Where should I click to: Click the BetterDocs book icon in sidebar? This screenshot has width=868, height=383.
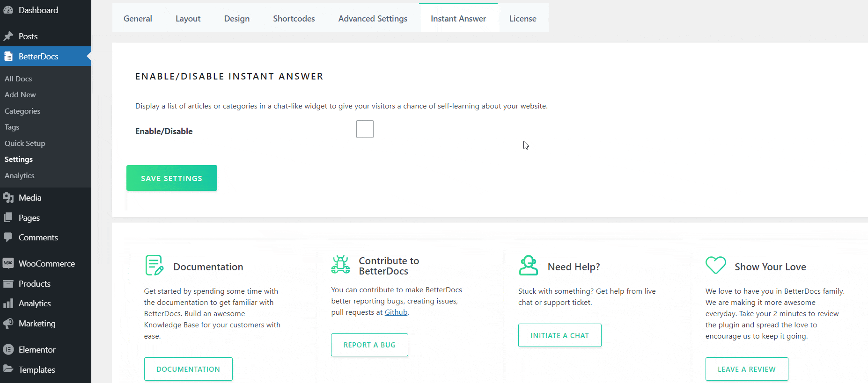8,56
